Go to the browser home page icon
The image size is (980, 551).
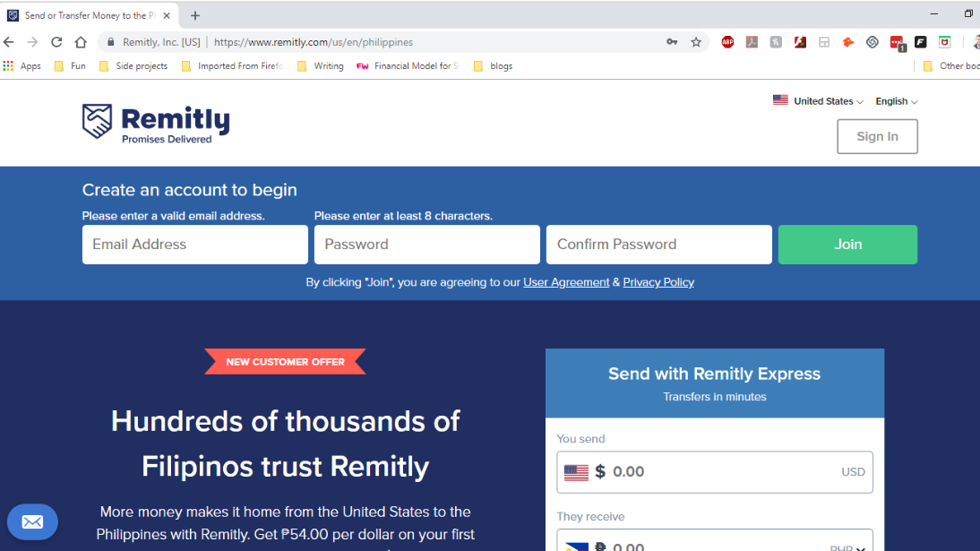click(x=81, y=42)
